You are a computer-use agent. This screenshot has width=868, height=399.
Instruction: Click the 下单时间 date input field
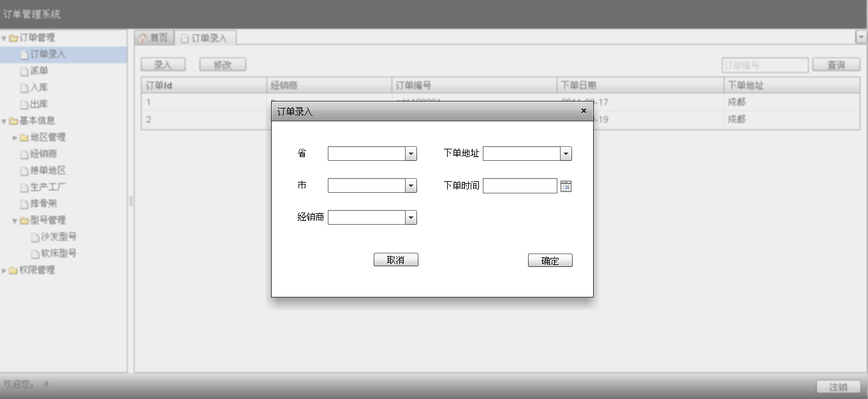click(520, 186)
